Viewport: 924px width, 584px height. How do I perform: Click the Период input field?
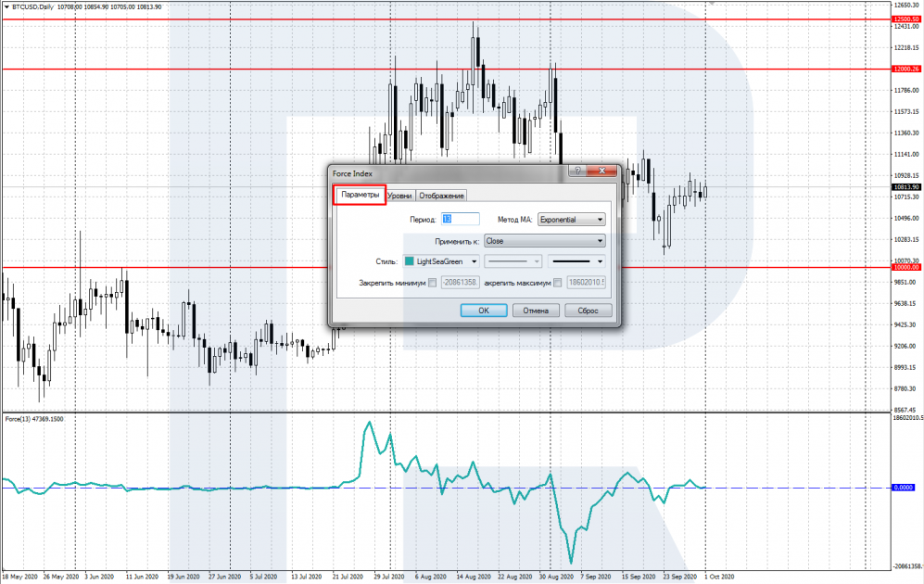(460, 220)
